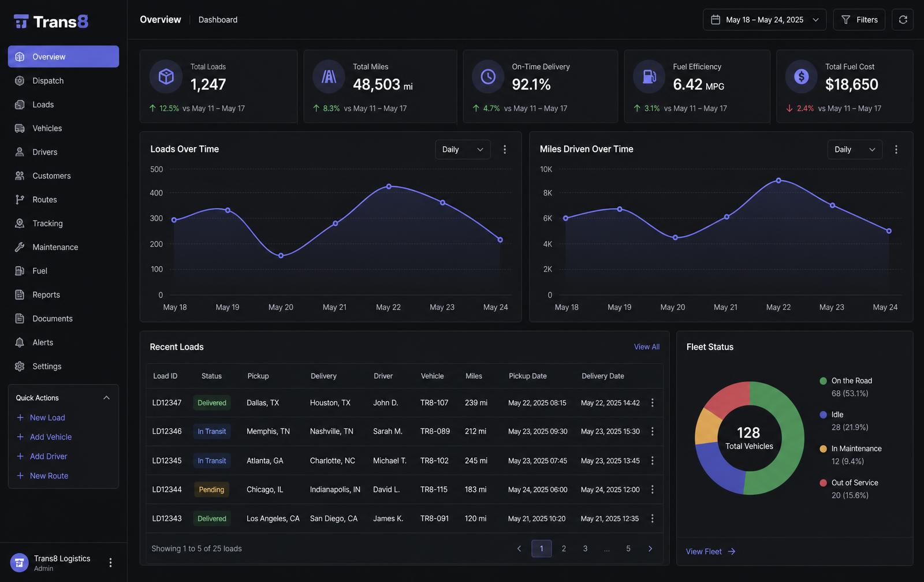Click the refresh icon in header
The height and width of the screenshot is (582, 924).
(x=903, y=20)
